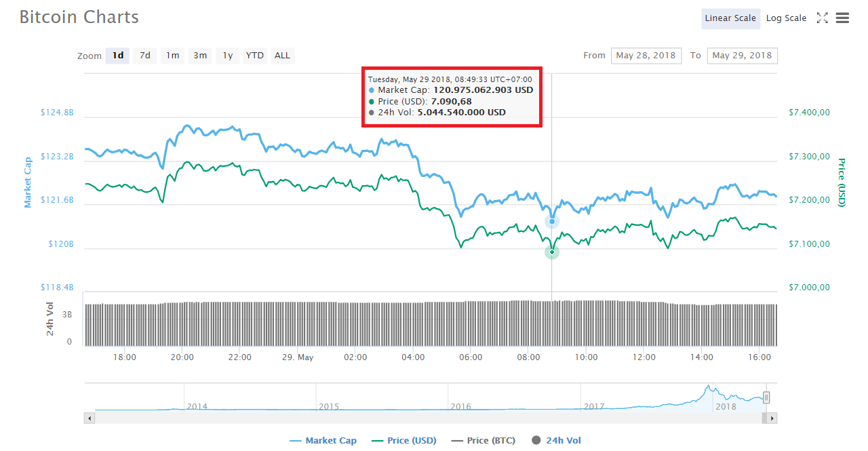
Task: Select YTD zoom range
Action: point(255,56)
